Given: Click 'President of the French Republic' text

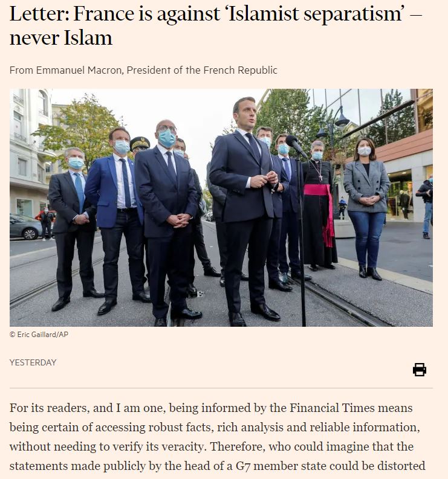Looking at the screenshot, I should 202,70.
